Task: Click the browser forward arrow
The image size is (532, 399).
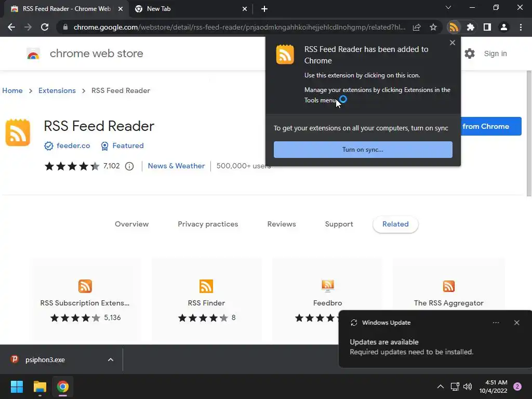Action: [28, 27]
